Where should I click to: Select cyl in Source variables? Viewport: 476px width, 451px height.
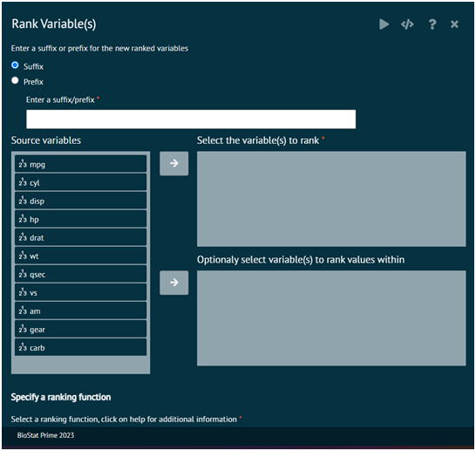click(x=80, y=182)
